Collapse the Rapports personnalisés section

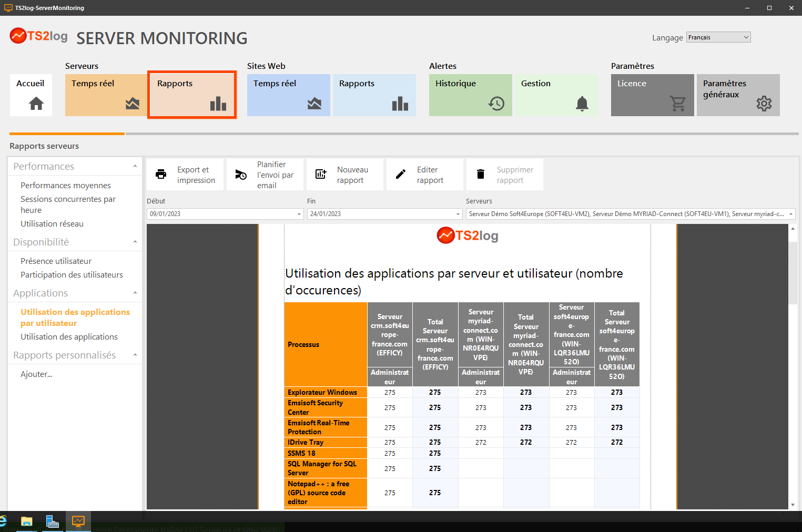click(135, 355)
